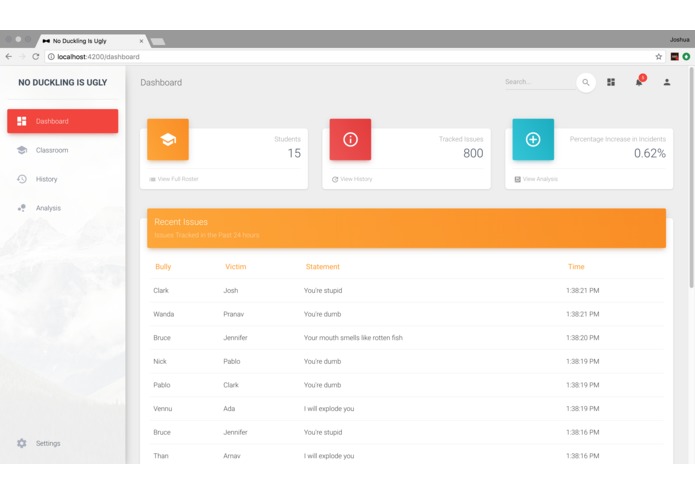Click the red Tracked Issues info icon
695x494 pixels.
tap(350, 140)
